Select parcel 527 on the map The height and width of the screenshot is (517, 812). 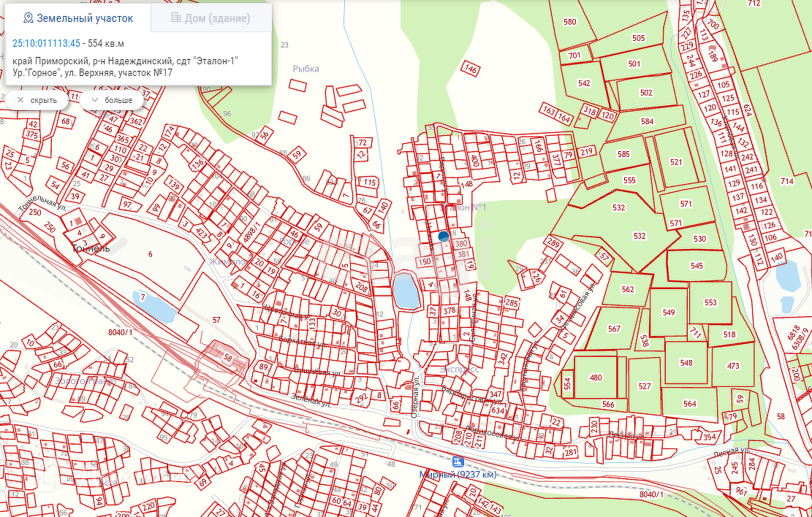point(644,386)
